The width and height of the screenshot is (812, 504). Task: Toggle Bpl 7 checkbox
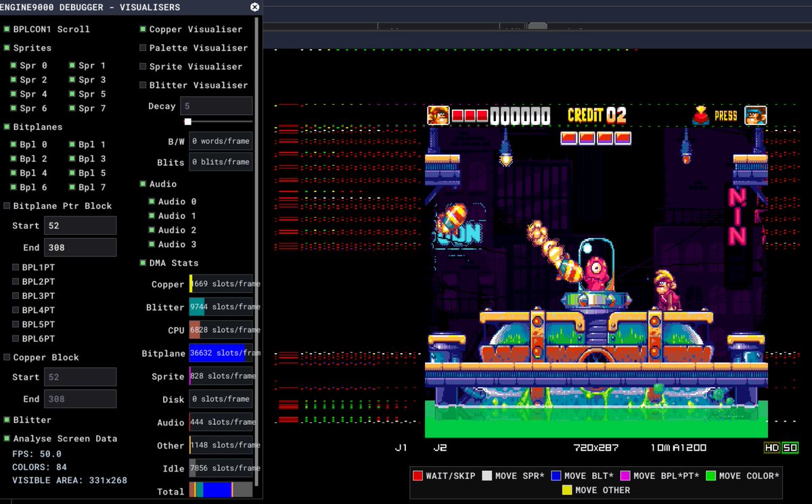click(72, 187)
